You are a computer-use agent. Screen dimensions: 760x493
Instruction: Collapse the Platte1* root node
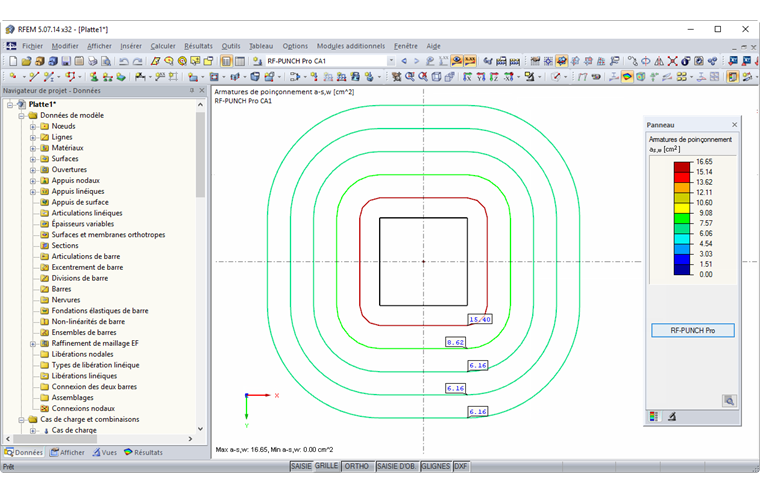click(x=10, y=105)
